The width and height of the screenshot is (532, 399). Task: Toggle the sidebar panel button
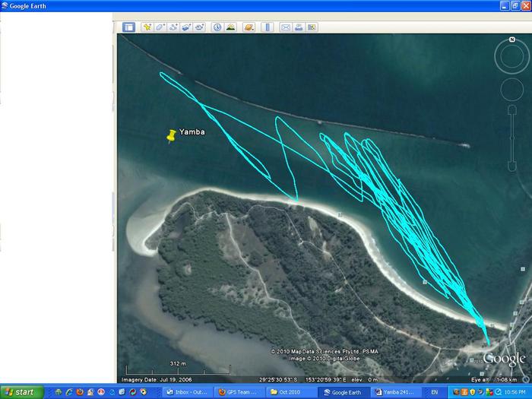tap(128, 27)
